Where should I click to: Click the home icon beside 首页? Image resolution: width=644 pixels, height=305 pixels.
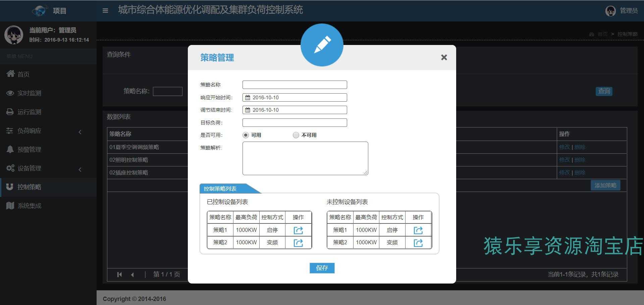pyautogui.click(x=10, y=73)
